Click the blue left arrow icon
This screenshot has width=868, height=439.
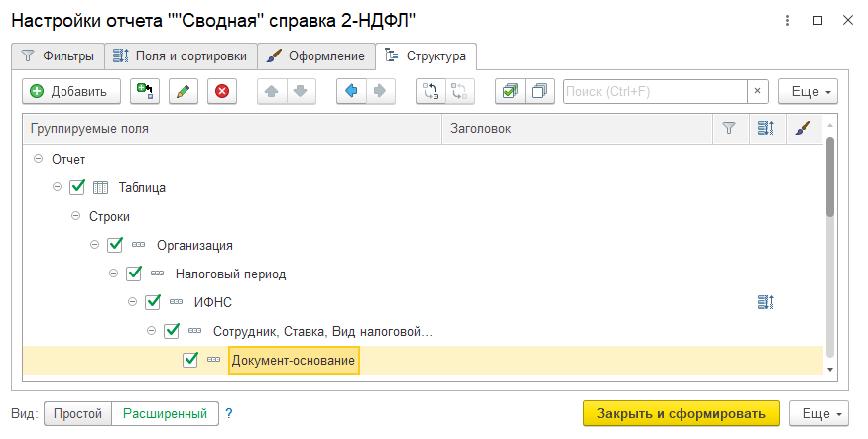click(x=351, y=92)
